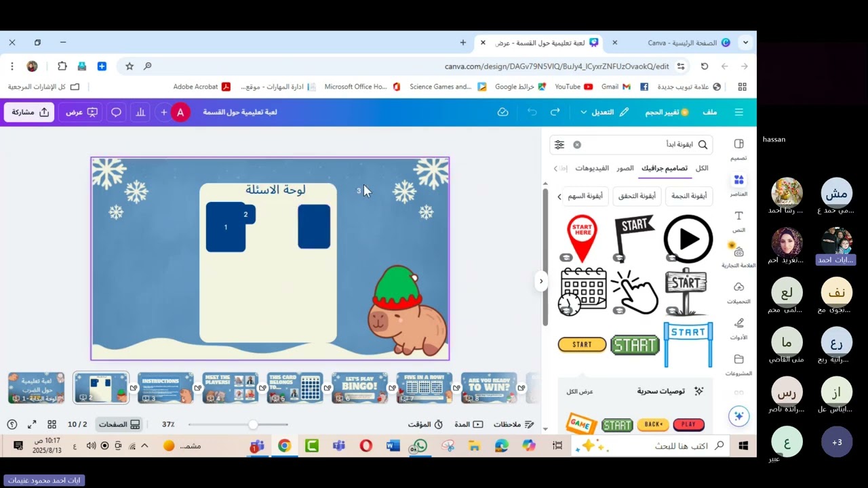This screenshot has height=488, width=868.
Task: Insert the clicking hand pointer graphic
Action: coord(635,292)
